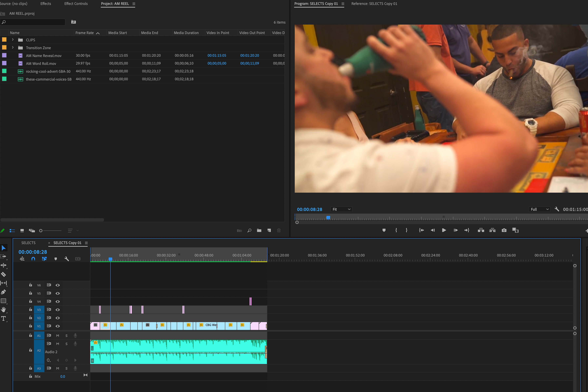This screenshot has height=392, width=588.
Task: Select the Type tool
Action: coord(3,318)
